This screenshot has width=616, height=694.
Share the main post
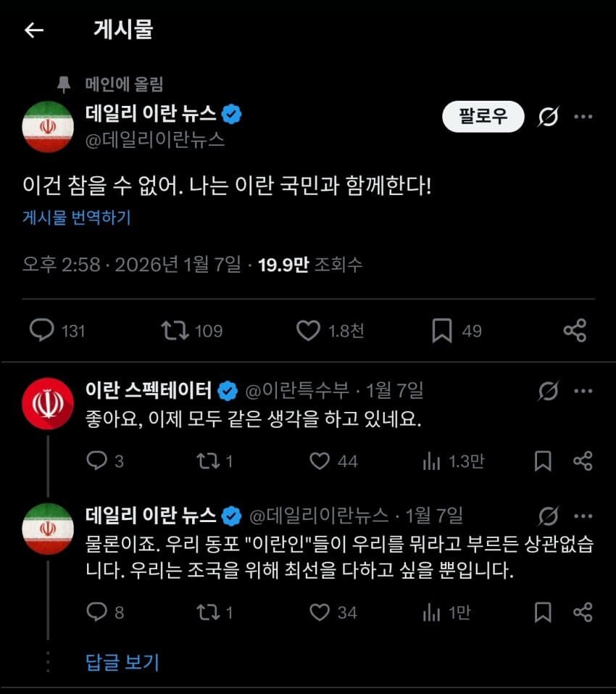pyautogui.click(x=575, y=331)
